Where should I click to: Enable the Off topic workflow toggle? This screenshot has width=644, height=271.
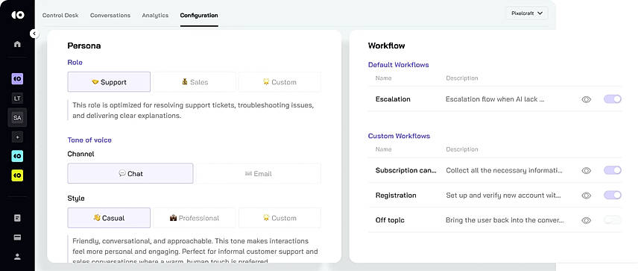pos(613,220)
